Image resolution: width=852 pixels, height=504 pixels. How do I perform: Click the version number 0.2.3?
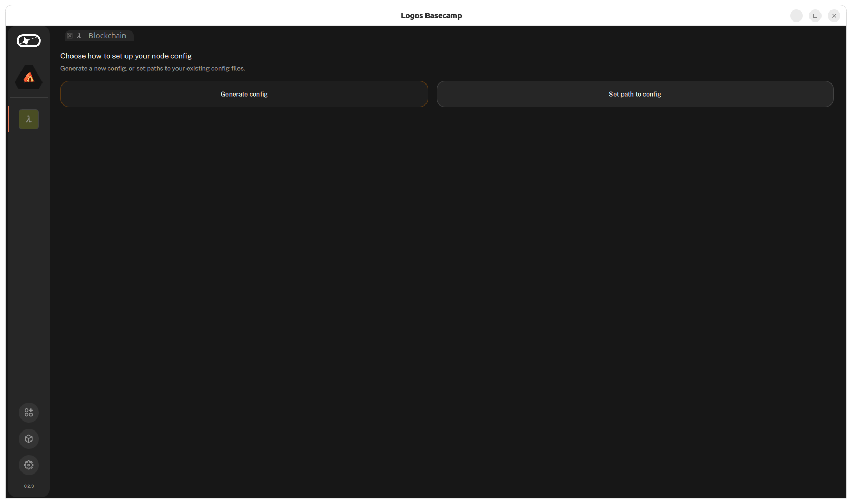pos(29,486)
